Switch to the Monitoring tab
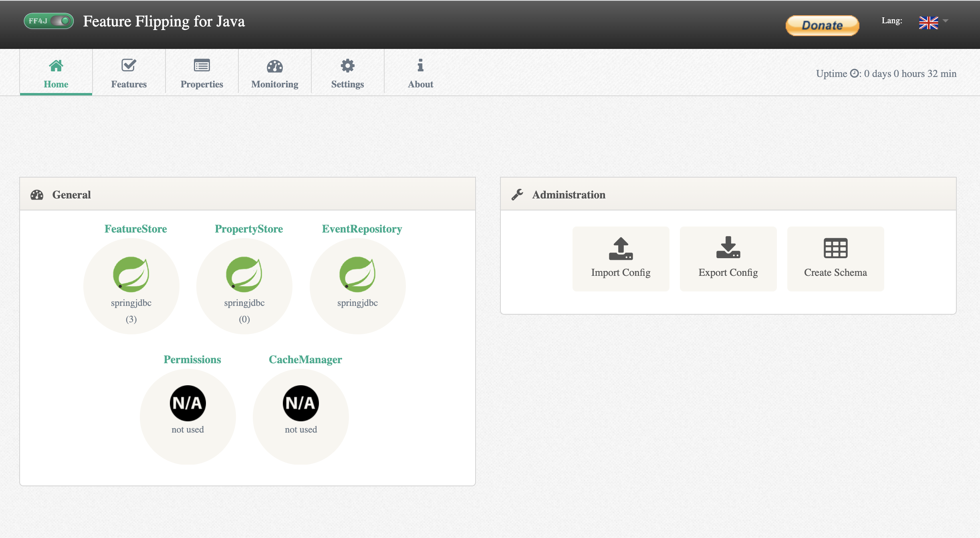980x538 pixels. [x=275, y=73]
